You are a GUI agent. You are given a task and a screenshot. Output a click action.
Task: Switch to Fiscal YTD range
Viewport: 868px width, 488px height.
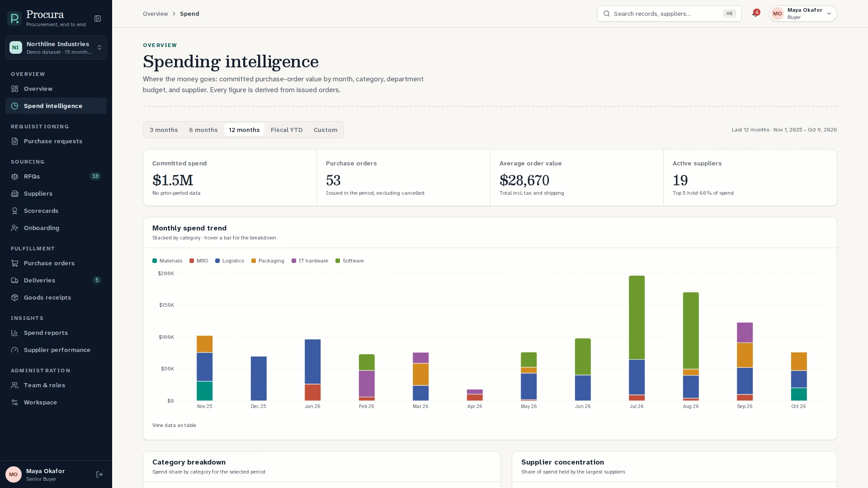[x=287, y=130]
